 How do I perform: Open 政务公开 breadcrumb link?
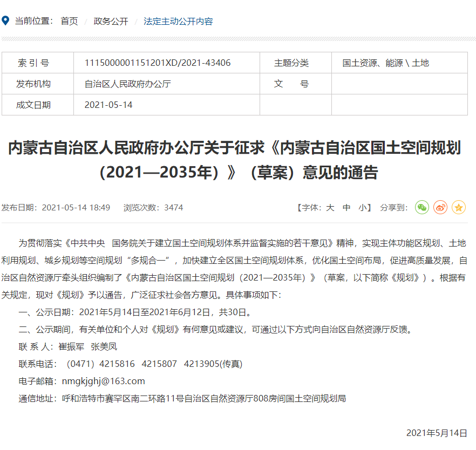coord(111,21)
